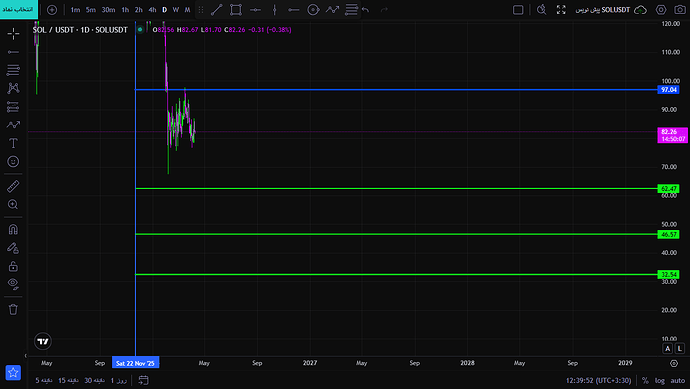Open the brush and geometric shapes tool in left sidebar
The height and width of the screenshot is (389, 690).
tap(13, 125)
